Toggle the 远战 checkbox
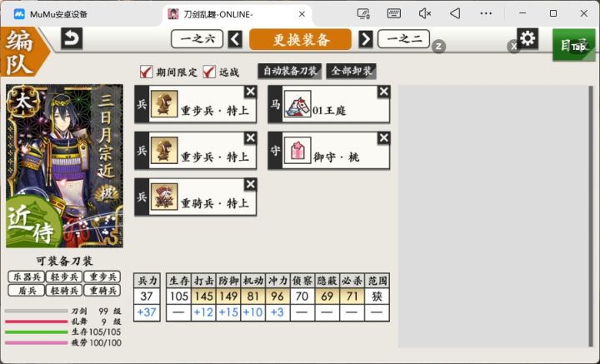Viewport: 600px width, 364px height. pos(209,72)
